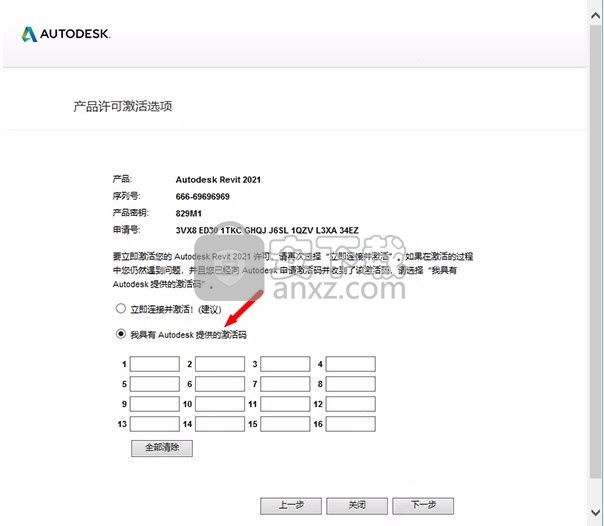
Task: Go back with the 上一步 button
Action: tap(291, 506)
